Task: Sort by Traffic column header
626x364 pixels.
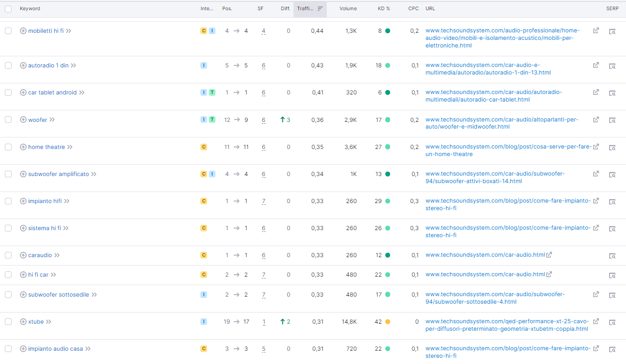Action: point(310,8)
